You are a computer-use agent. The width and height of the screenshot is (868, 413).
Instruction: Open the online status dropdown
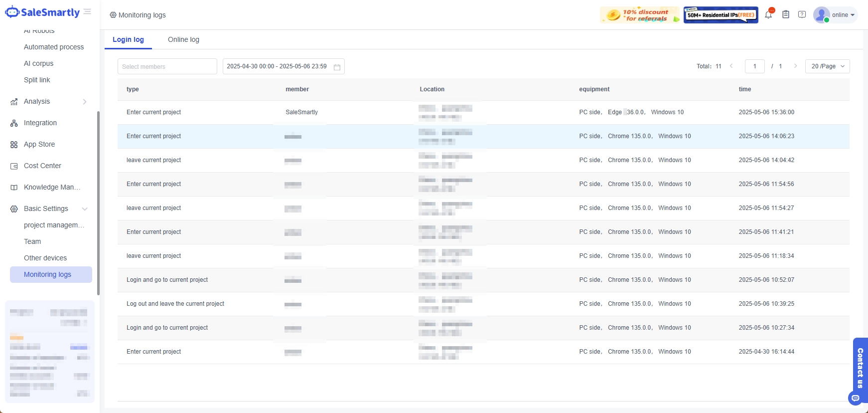click(x=843, y=15)
